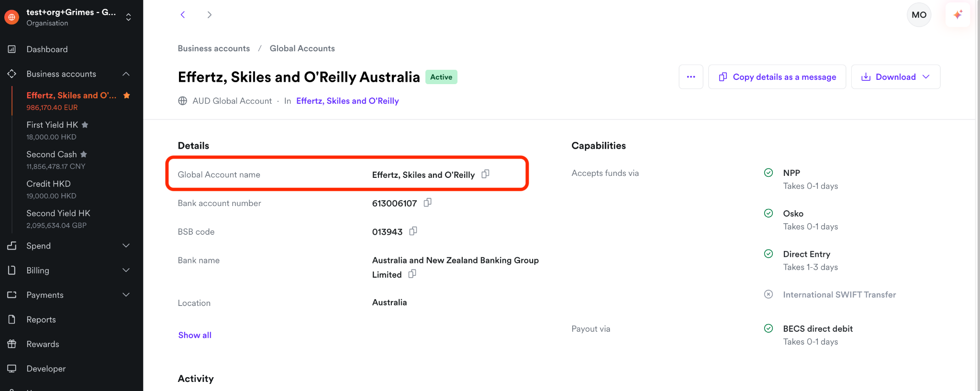Image resolution: width=980 pixels, height=391 pixels.
Task: Go forward with the right arrow
Action: pos(209,15)
